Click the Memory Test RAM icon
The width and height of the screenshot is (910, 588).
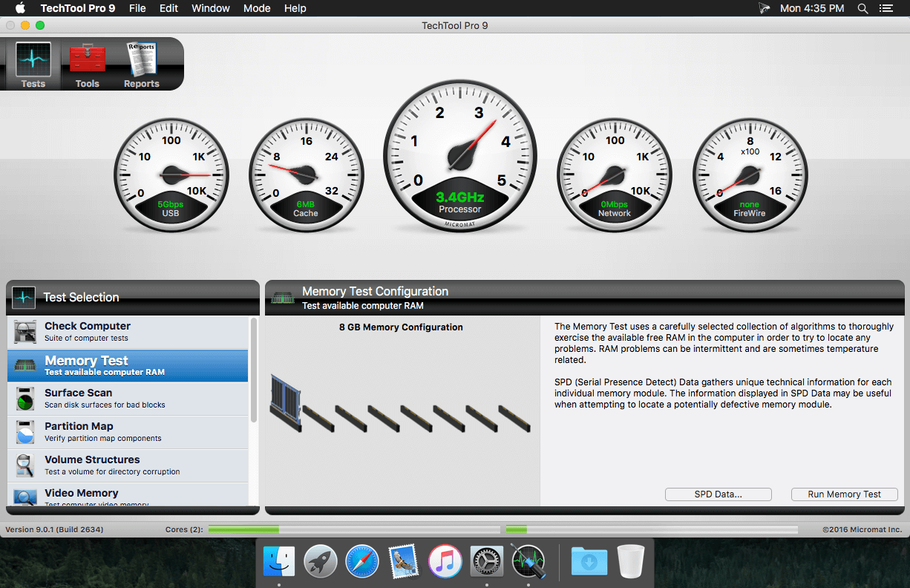pyautogui.click(x=25, y=366)
